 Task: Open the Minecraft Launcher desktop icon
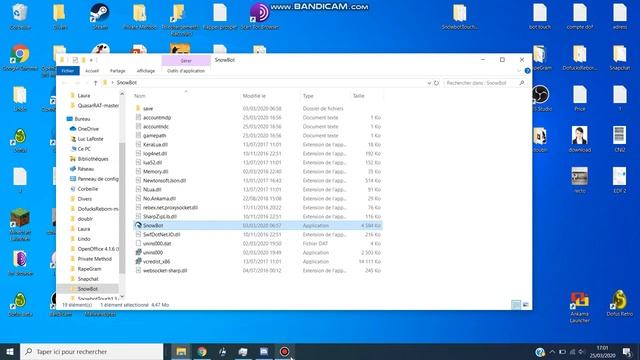coord(20,224)
